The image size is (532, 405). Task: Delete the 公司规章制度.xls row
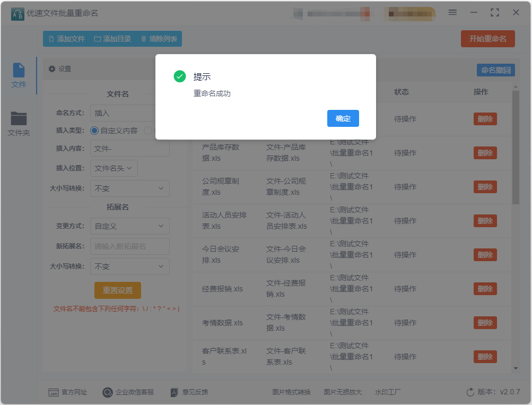485,187
